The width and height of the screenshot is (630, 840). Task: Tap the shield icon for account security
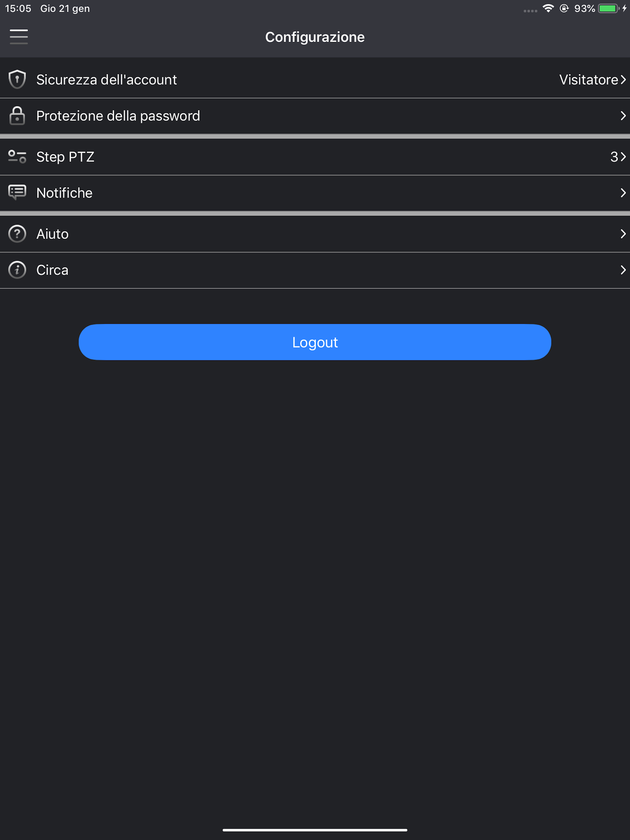point(17,79)
